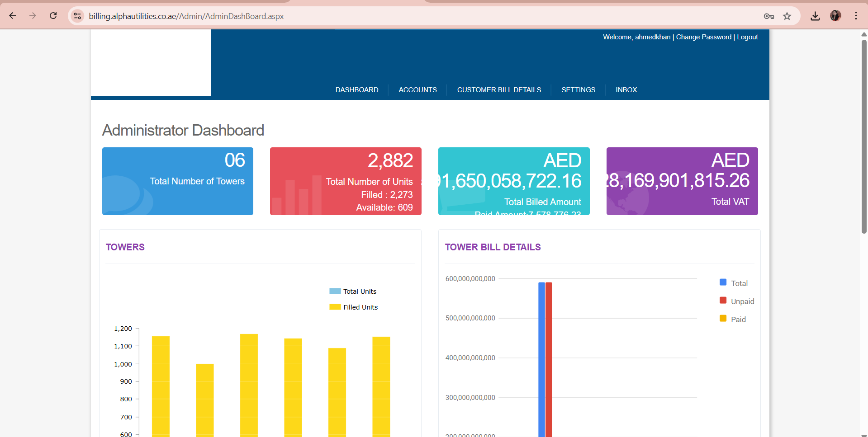
Task: Bookmark this page with the star icon
Action: (x=787, y=16)
